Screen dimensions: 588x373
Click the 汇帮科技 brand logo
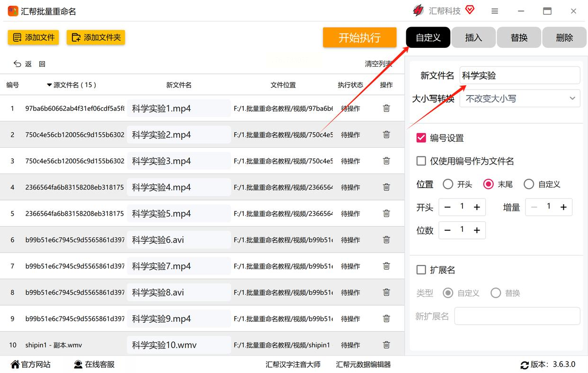coord(419,10)
